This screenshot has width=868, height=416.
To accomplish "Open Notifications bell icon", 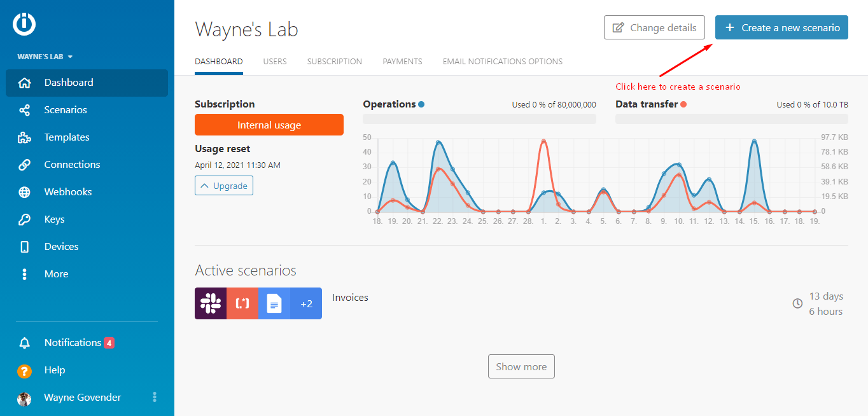I will [25, 343].
